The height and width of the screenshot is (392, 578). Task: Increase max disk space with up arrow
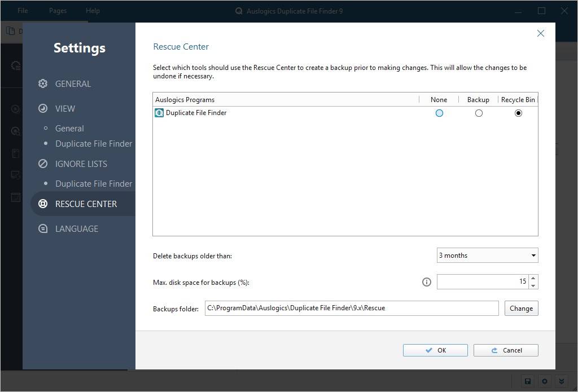click(533, 278)
